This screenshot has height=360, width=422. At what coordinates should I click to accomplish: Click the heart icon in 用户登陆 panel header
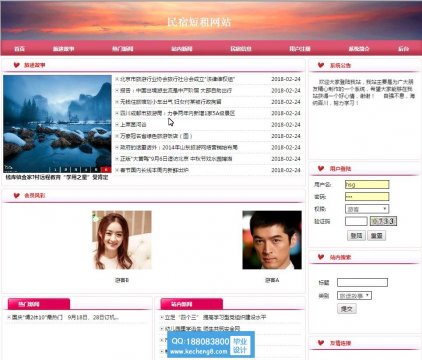tap(321, 169)
